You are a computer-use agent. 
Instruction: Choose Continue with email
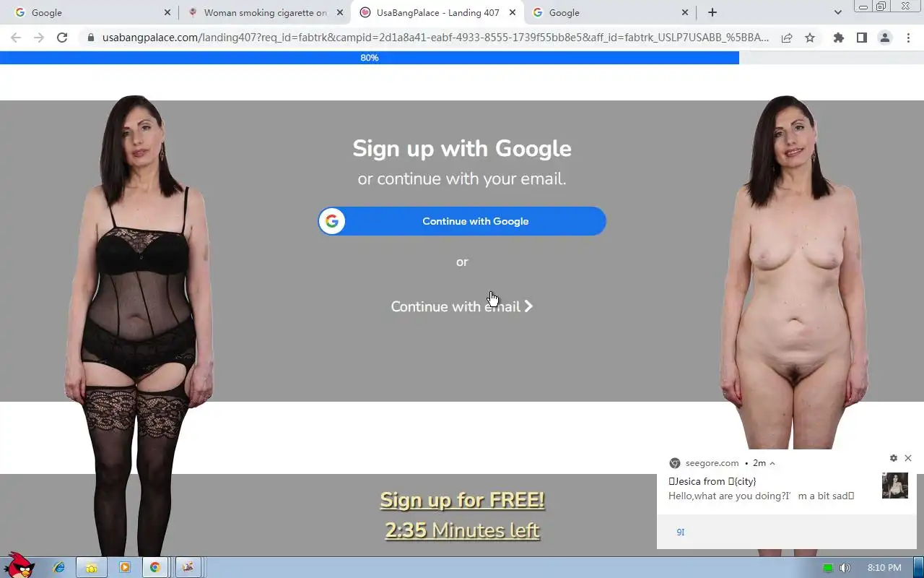462,306
